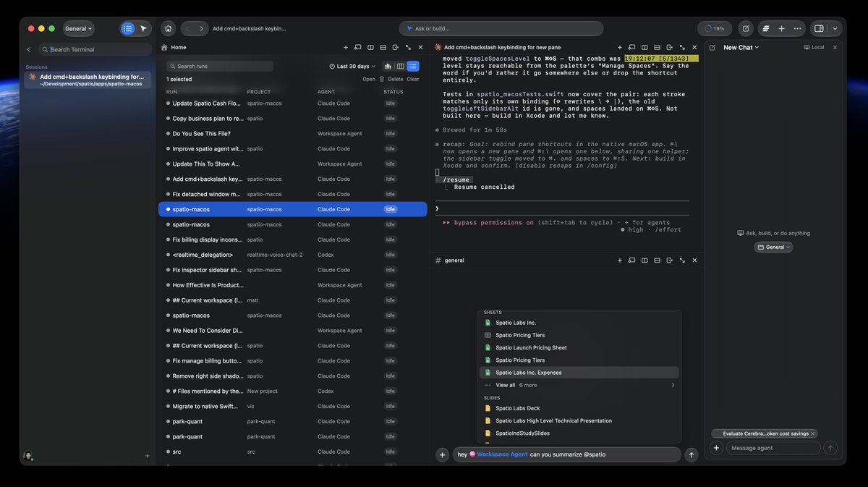Open the New Chat title dropdown
Image resolution: width=868 pixels, height=487 pixels.
coord(741,48)
